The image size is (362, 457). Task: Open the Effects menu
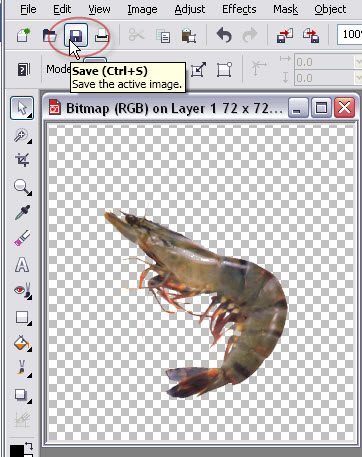point(239,9)
